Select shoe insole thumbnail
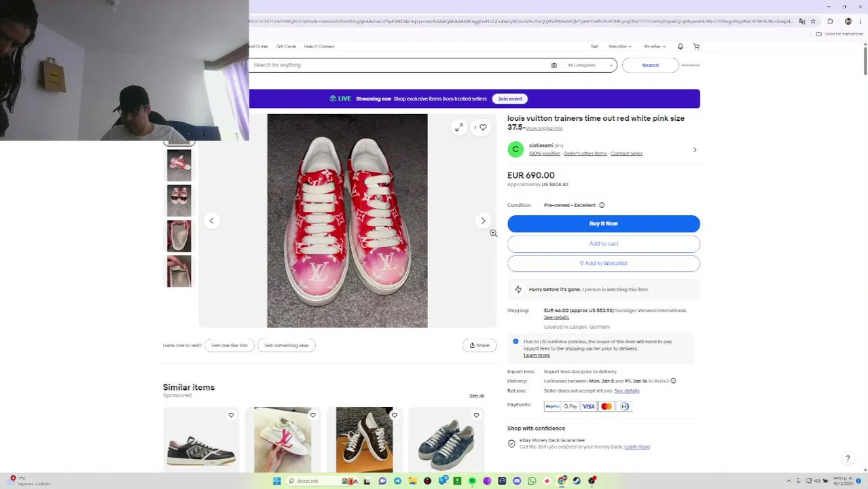 click(x=179, y=236)
